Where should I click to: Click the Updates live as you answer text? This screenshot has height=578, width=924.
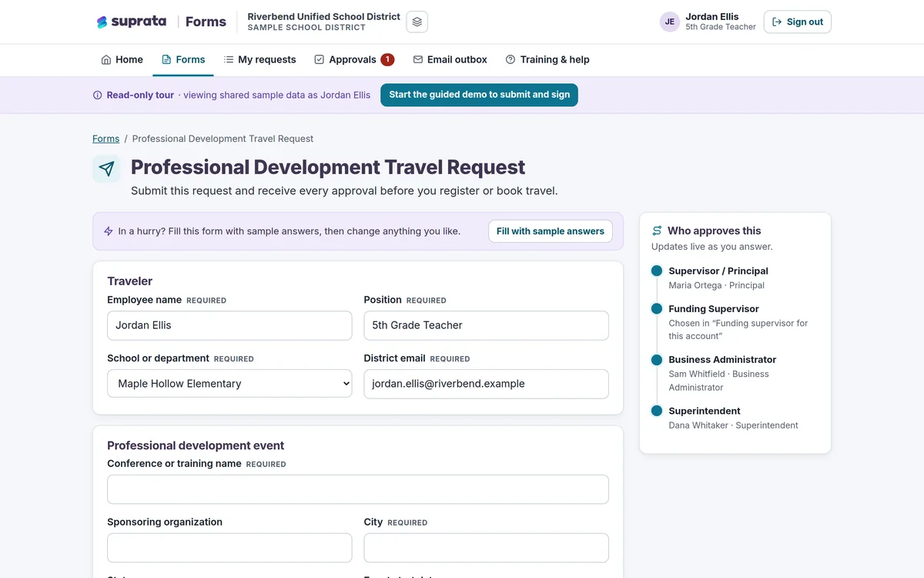(712, 247)
